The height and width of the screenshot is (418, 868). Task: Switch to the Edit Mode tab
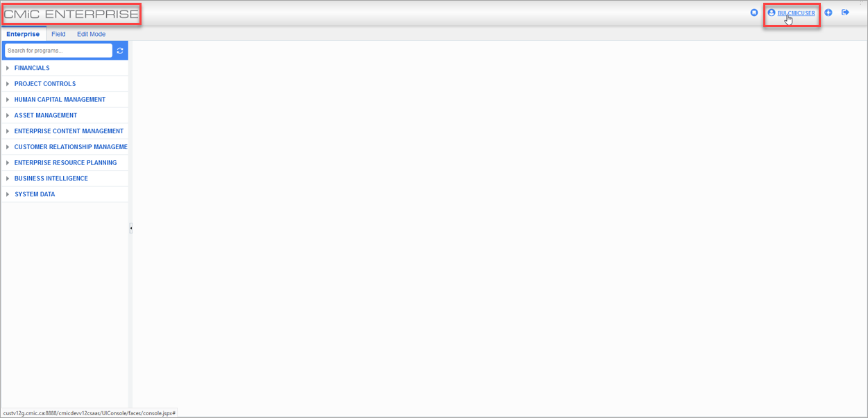pos(92,34)
